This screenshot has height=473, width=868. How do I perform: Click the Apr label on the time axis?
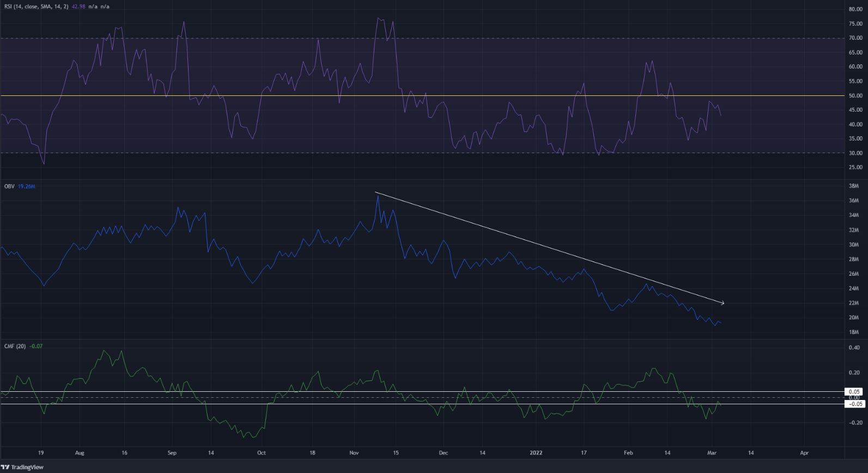pyautogui.click(x=804, y=452)
